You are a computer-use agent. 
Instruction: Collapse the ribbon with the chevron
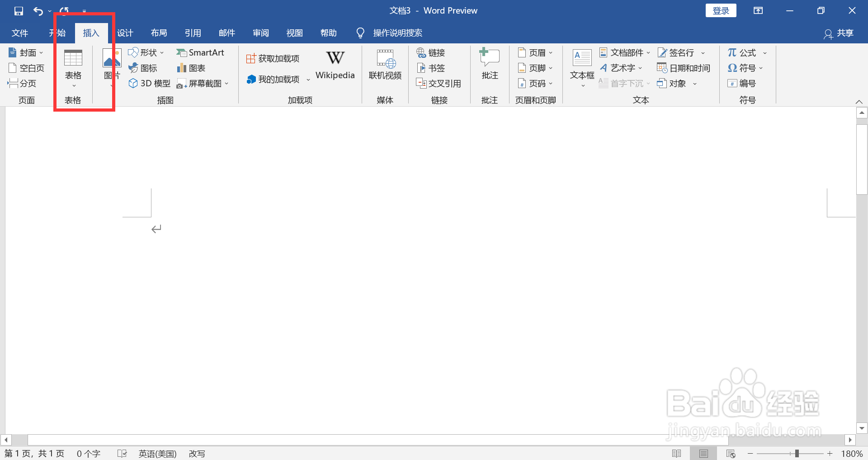click(x=859, y=101)
